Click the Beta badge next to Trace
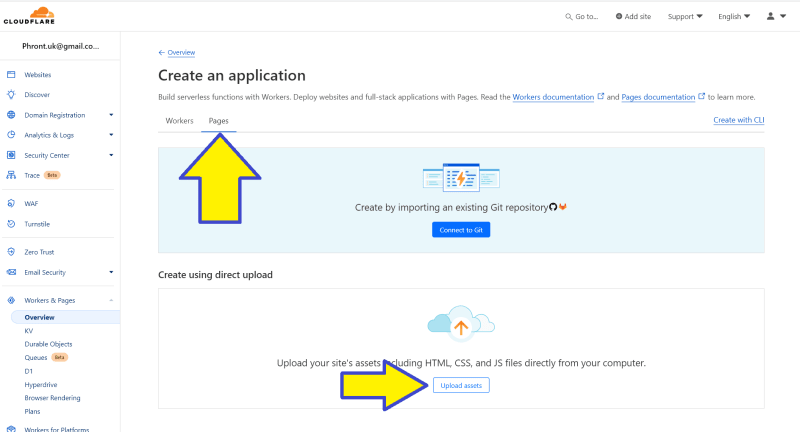Viewport: 800px width, 432px height. [52, 175]
